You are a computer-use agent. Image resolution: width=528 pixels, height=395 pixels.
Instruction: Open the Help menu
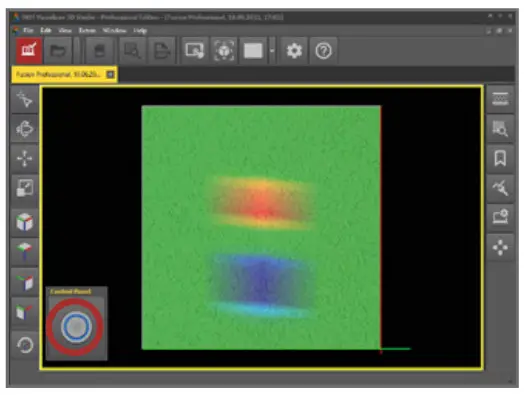point(140,31)
